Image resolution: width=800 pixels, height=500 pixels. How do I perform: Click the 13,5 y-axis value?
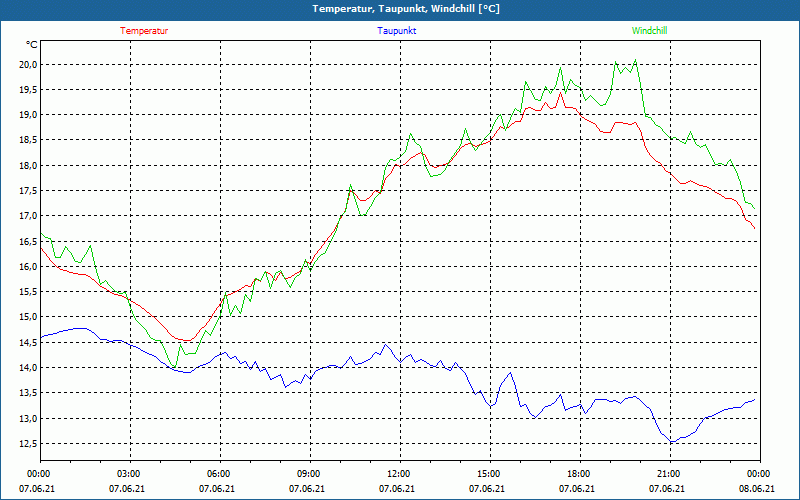pos(29,393)
